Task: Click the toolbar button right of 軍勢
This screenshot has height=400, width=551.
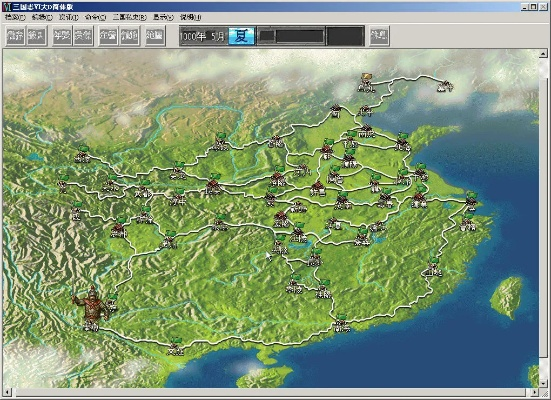Action: (x=83, y=36)
